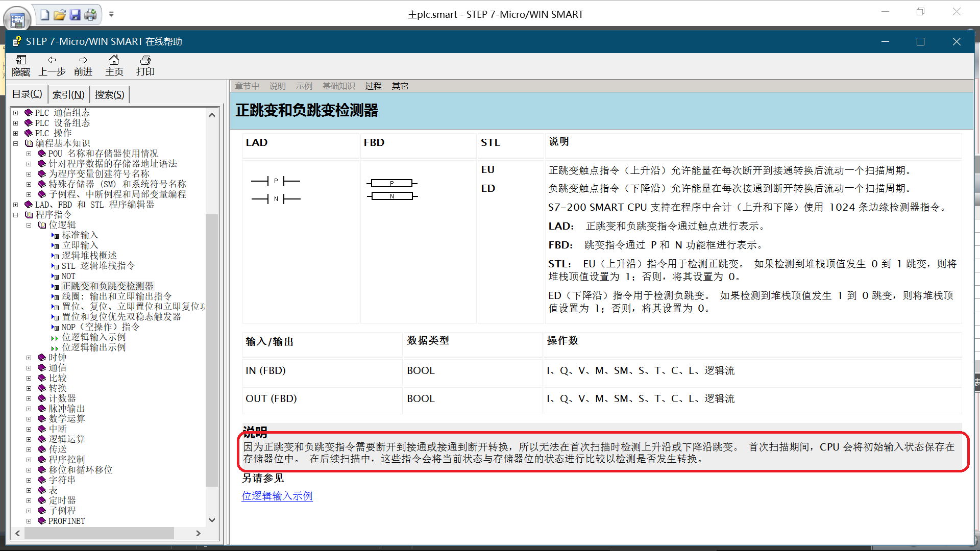The height and width of the screenshot is (551, 980).
Task: Open the 位逻辑输入示例 hyperlink
Action: [277, 496]
